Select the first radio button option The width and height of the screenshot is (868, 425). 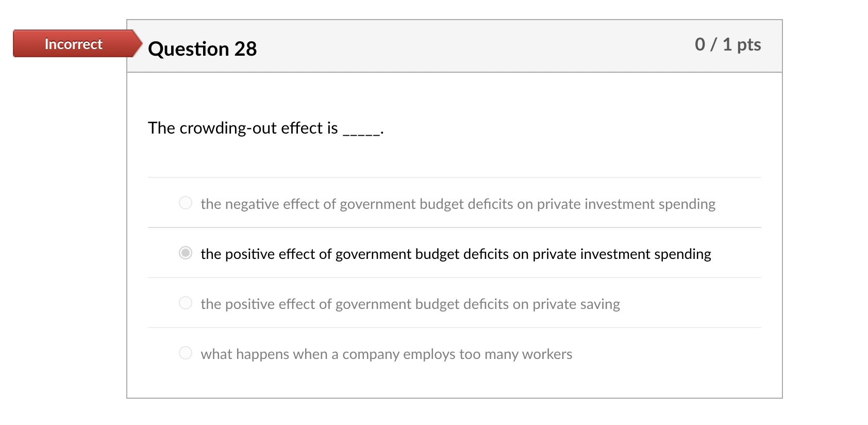pos(185,203)
